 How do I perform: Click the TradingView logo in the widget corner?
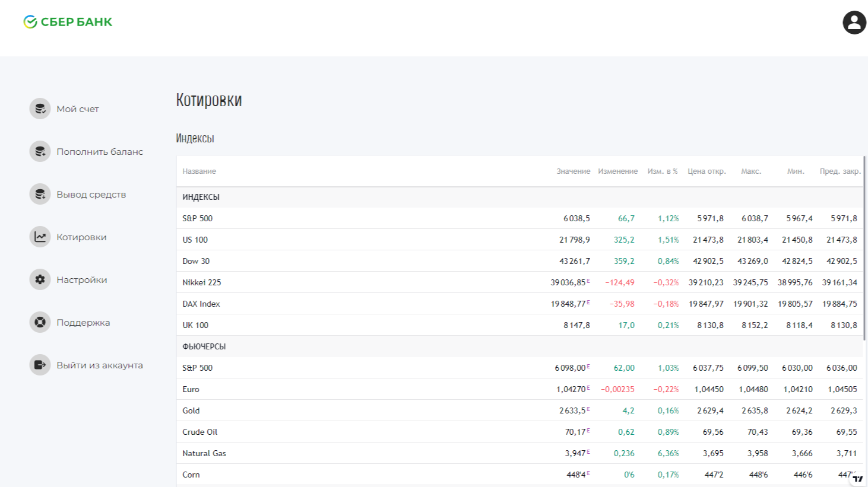point(857,478)
